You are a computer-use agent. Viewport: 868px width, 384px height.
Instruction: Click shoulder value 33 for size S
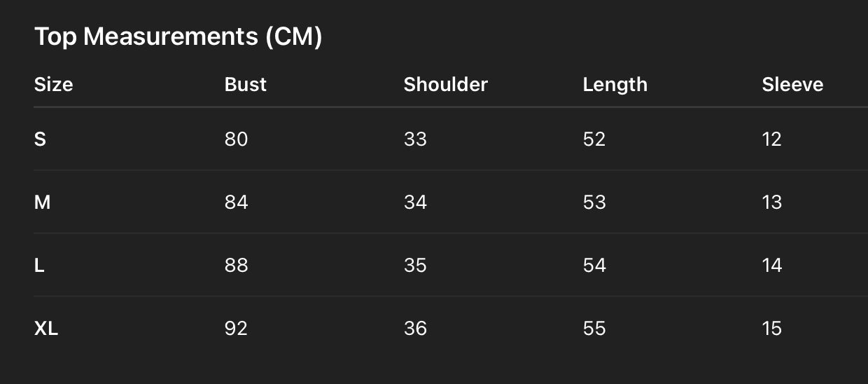[x=415, y=139]
